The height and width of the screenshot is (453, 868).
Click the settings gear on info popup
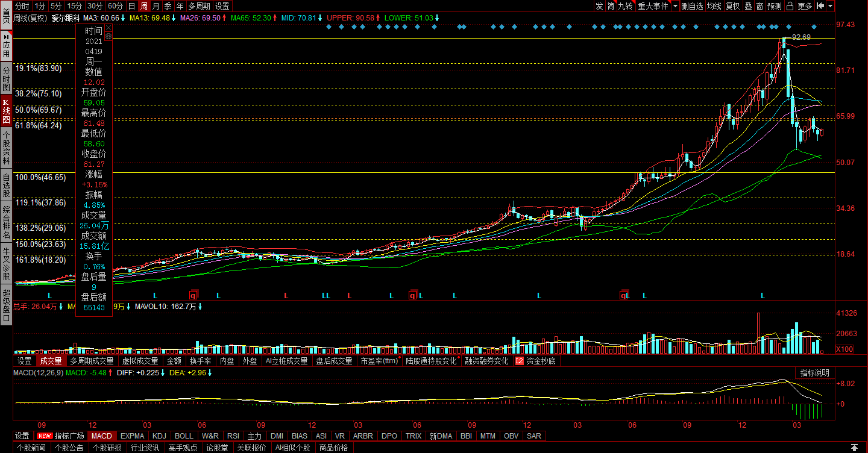(x=108, y=37)
